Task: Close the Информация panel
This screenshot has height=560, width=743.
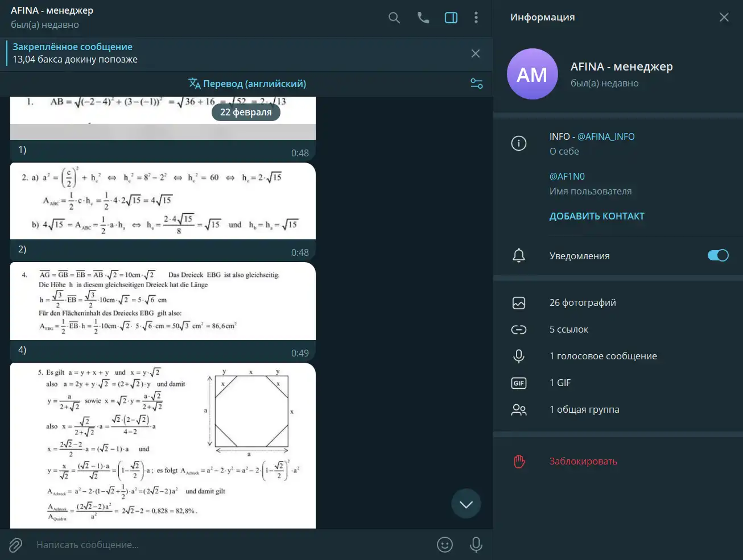Action: 724,17
